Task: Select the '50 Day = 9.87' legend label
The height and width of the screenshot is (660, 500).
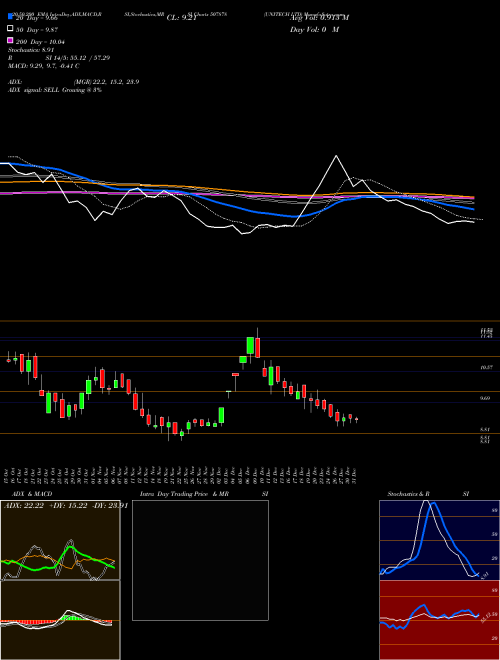Action: [x=37, y=30]
